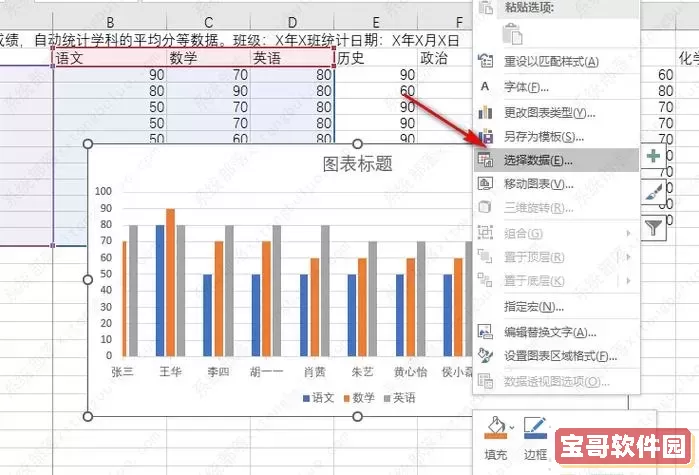Select column C header
Image resolution: width=699 pixels, height=475 pixels.
coord(208,22)
